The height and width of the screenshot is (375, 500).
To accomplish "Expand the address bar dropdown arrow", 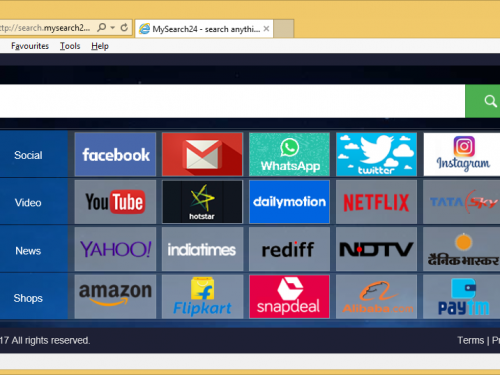I will (x=113, y=28).
